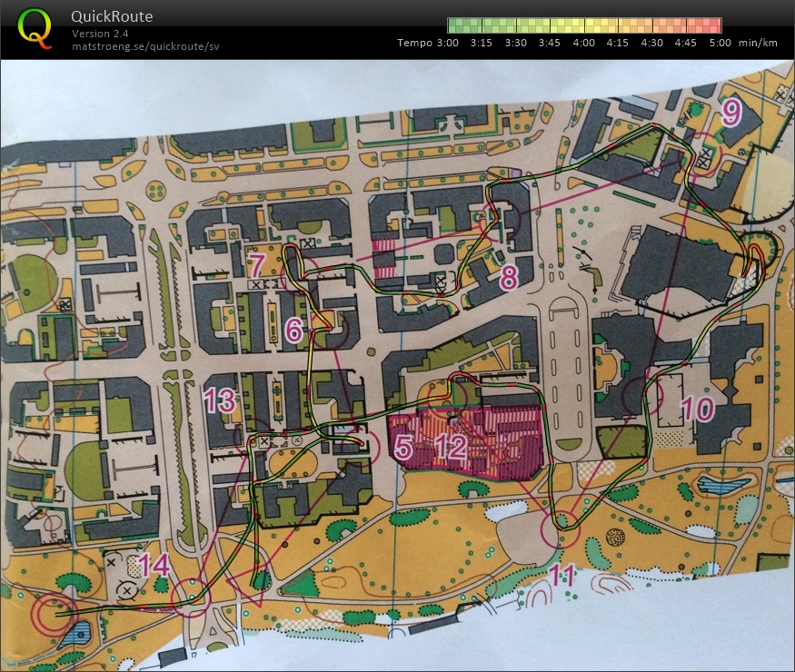Click the 4:15 tempo legend value
This screenshot has height=672, width=795.
pyautogui.click(x=617, y=43)
